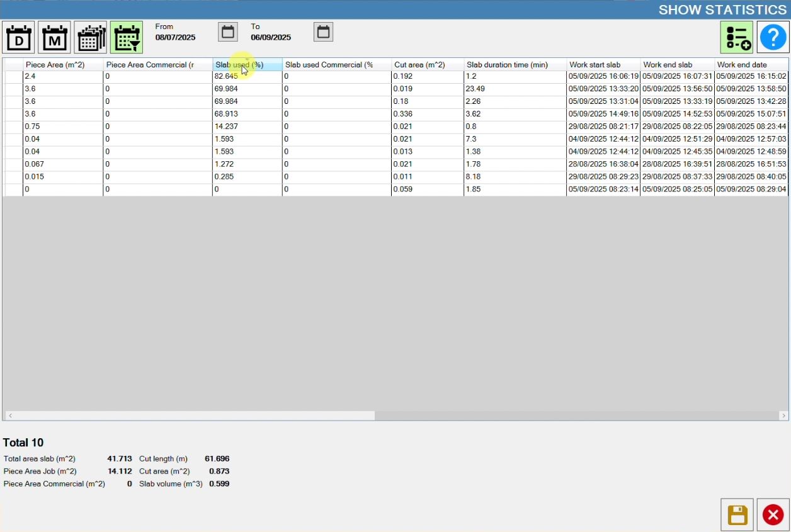791x532 pixels.
Task: Select the cell with slab used 82.645
Action: pyautogui.click(x=248, y=77)
